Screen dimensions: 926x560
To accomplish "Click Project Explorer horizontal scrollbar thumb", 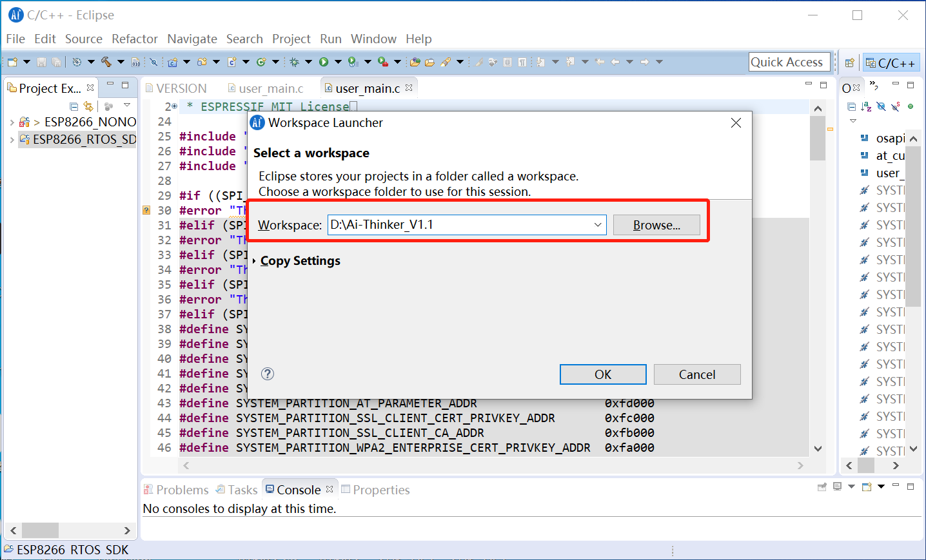I will tap(40, 530).
